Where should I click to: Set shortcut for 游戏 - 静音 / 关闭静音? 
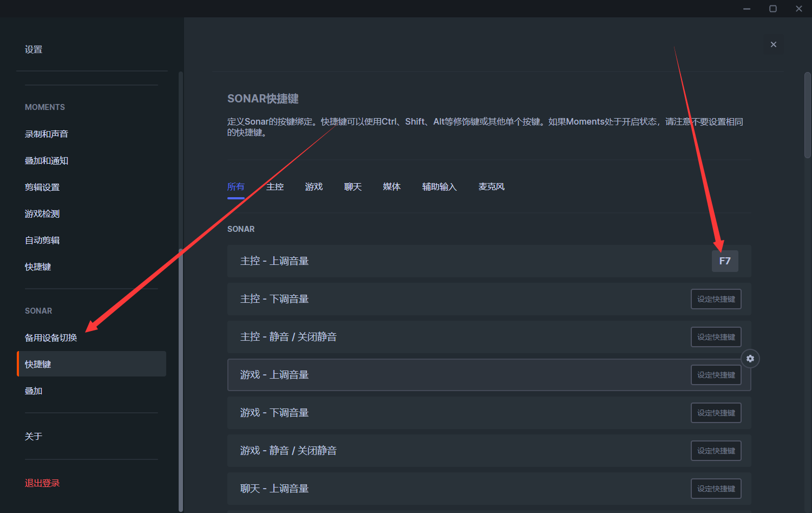coord(716,451)
